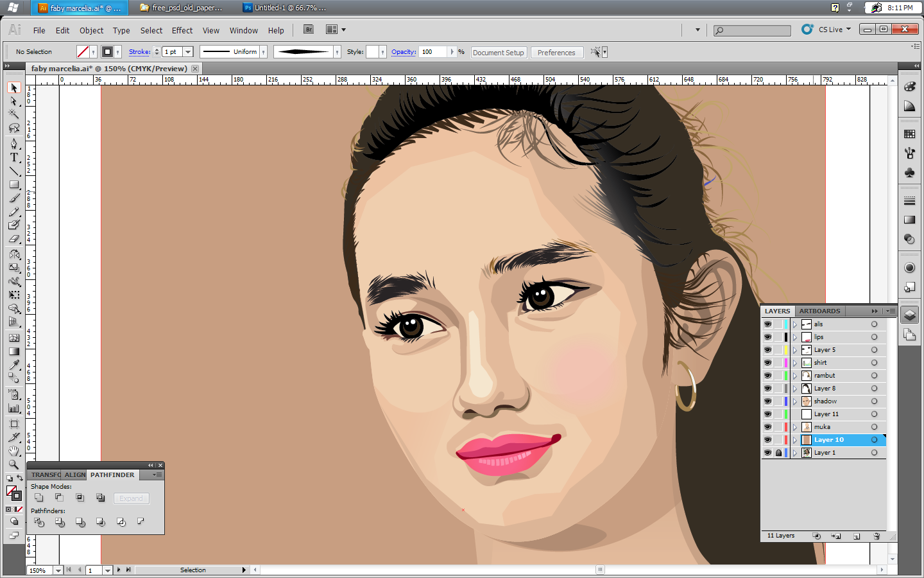This screenshot has height=578, width=924.
Task: Click the Minus Front shape mode icon
Action: tap(59, 498)
